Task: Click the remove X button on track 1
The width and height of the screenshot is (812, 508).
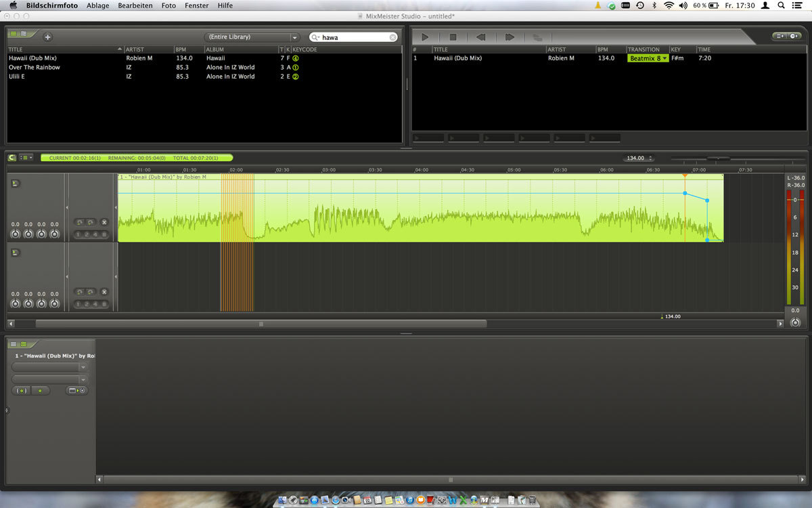Action: click(x=104, y=222)
